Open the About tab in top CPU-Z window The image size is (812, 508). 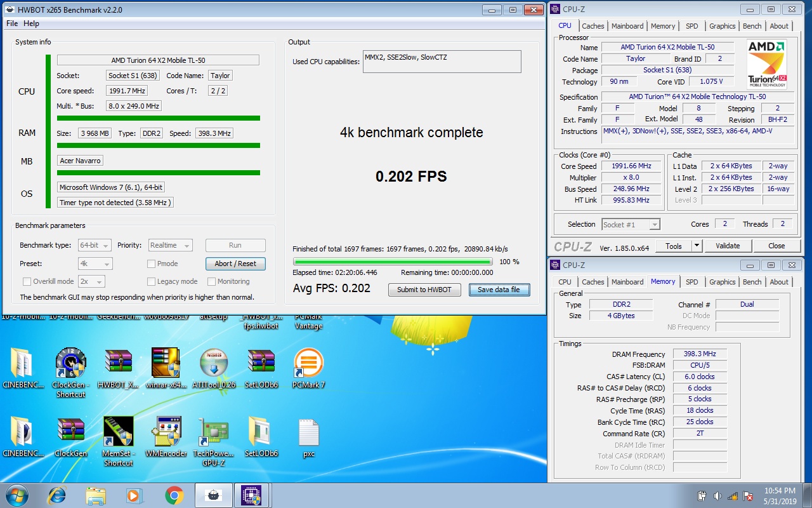[779, 26]
